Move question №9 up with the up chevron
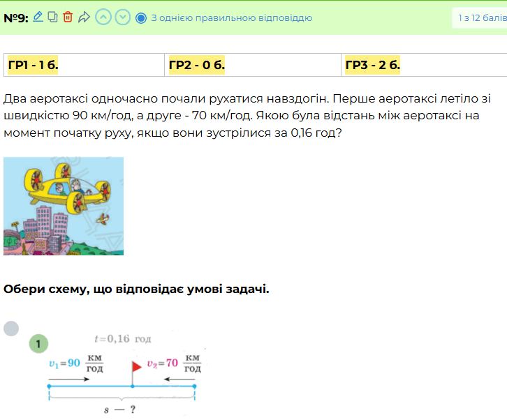Screen dimensions: 507x420 pos(103,17)
